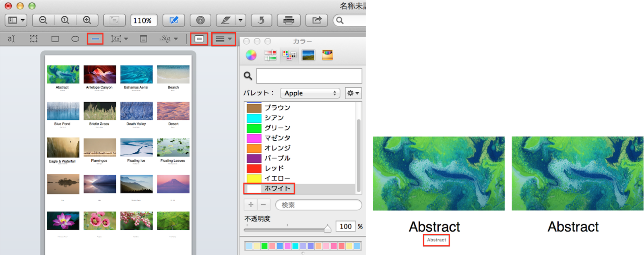Click the Antelope Canyon thumbnail
Viewport: 644px width, 255px height.
(99, 74)
